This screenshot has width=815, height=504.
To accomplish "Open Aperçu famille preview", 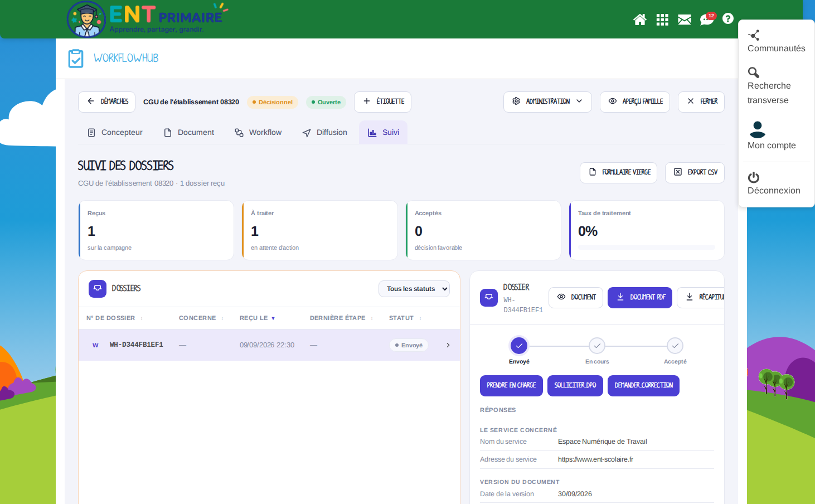I will point(635,101).
